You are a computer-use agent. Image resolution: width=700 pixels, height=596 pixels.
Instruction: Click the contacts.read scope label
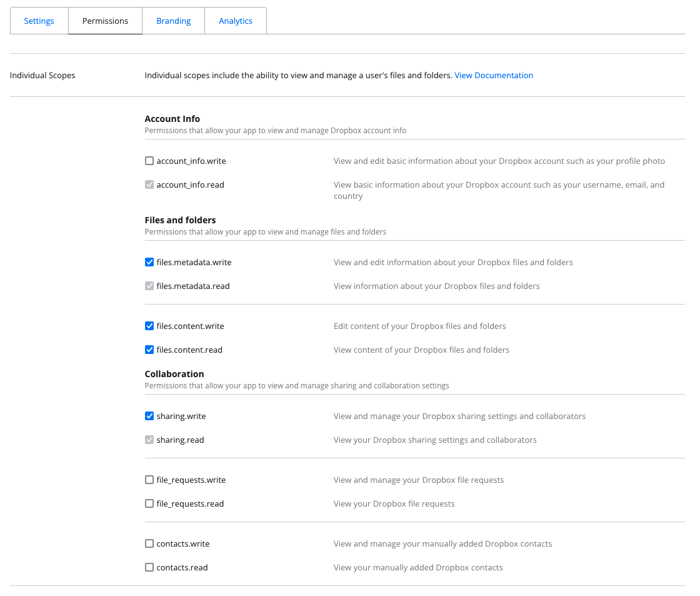tap(182, 568)
